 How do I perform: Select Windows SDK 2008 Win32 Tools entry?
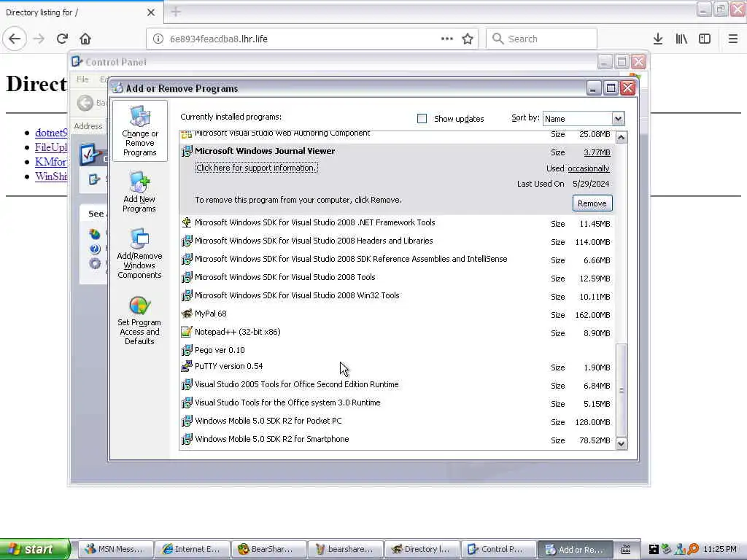[396, 296]
